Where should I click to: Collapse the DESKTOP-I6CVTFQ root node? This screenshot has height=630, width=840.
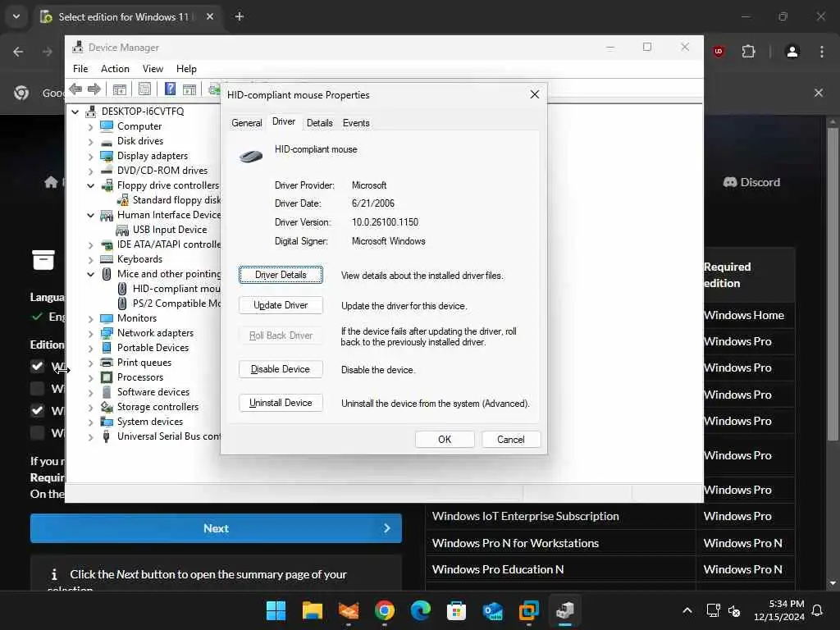tap(75, 112)
